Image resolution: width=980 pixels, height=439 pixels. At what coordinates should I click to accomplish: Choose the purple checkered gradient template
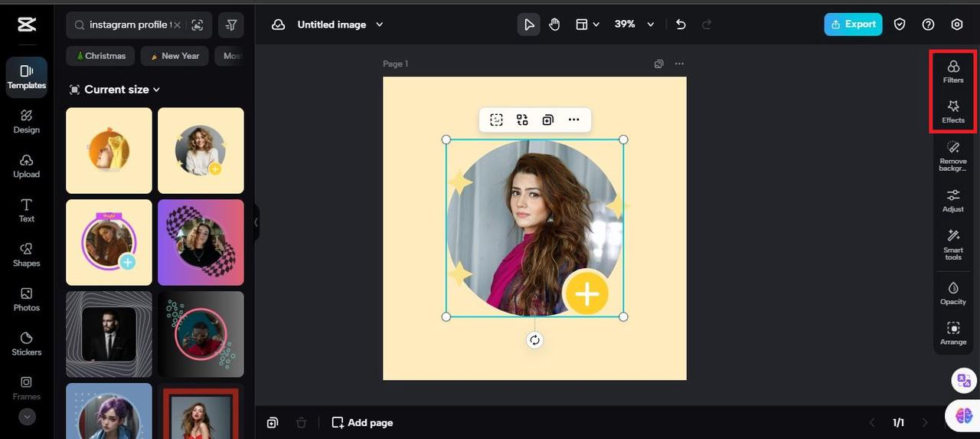201,242
